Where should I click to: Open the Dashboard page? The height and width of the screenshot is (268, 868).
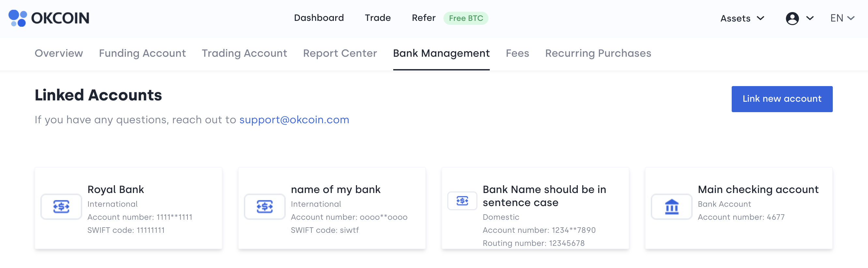pyautogui.click(x=319, y=18)
